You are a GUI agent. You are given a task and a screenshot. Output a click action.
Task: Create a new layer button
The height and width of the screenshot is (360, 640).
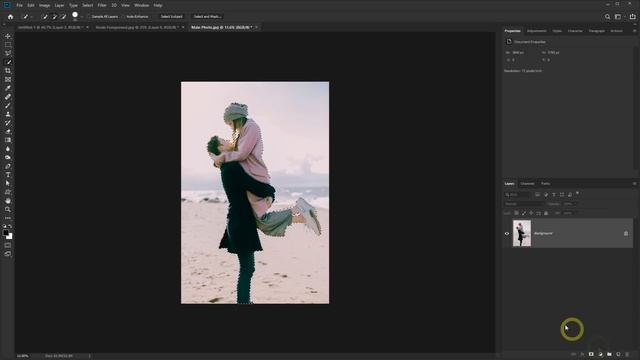click(618, 354)
